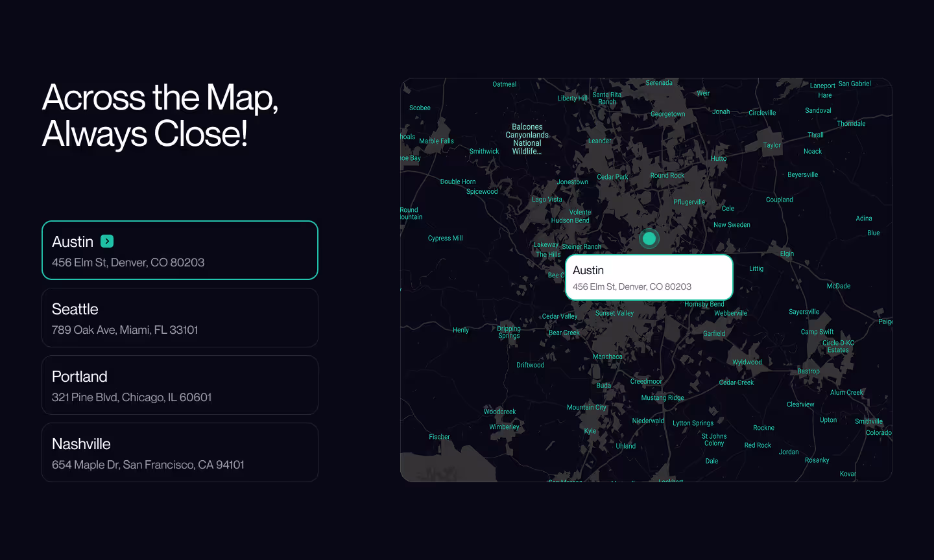Click the Sunset Valley map label
The image size is (934, 560).
(x=614, y=314)
